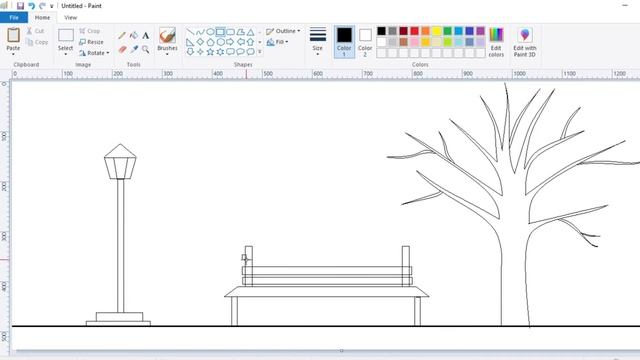
Task: Choose the Six-point star shape
Action: click(x=220, y=51)
